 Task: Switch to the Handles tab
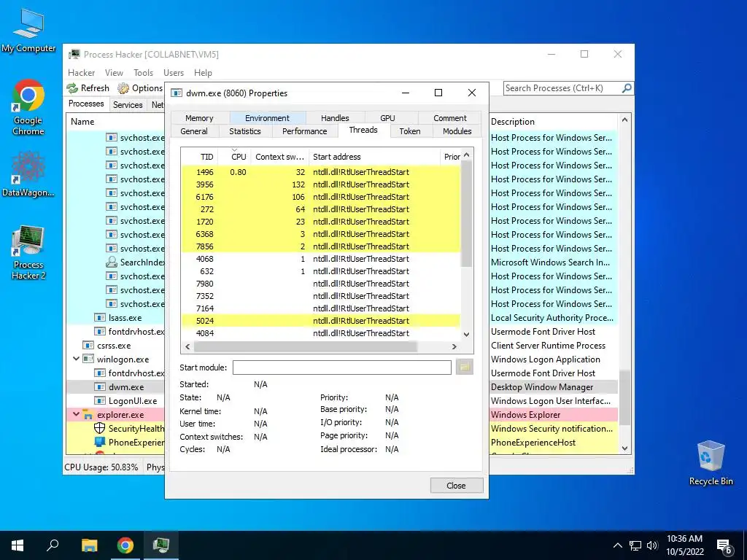pyautogui.click(x=335, y=117)
